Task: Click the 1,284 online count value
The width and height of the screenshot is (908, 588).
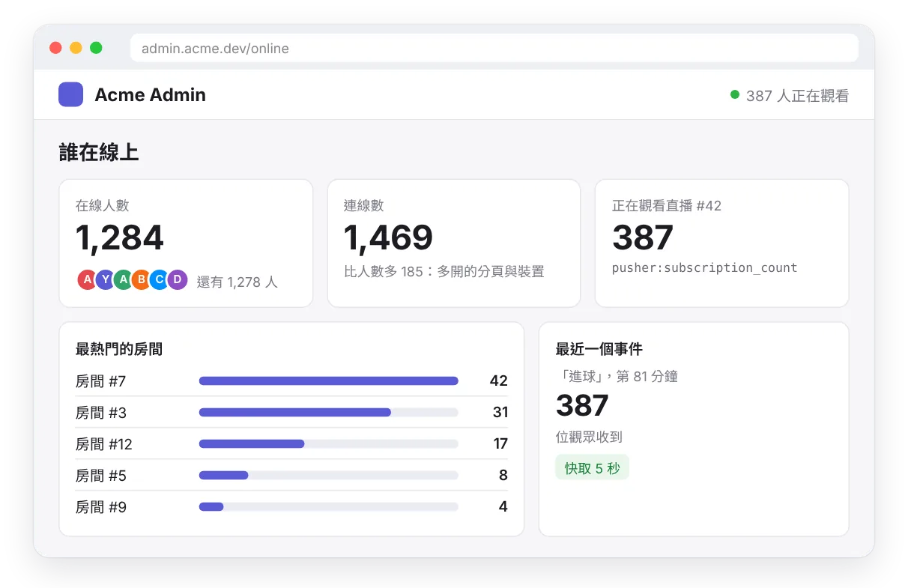Action: [120, 237]
